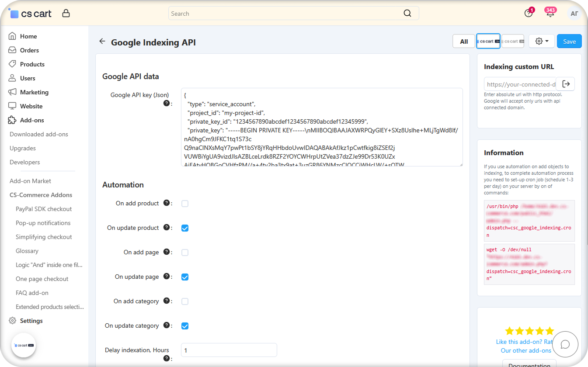The image size is (588, 367).
Task: Click the five-star rating widget
Action: (529, 331)
